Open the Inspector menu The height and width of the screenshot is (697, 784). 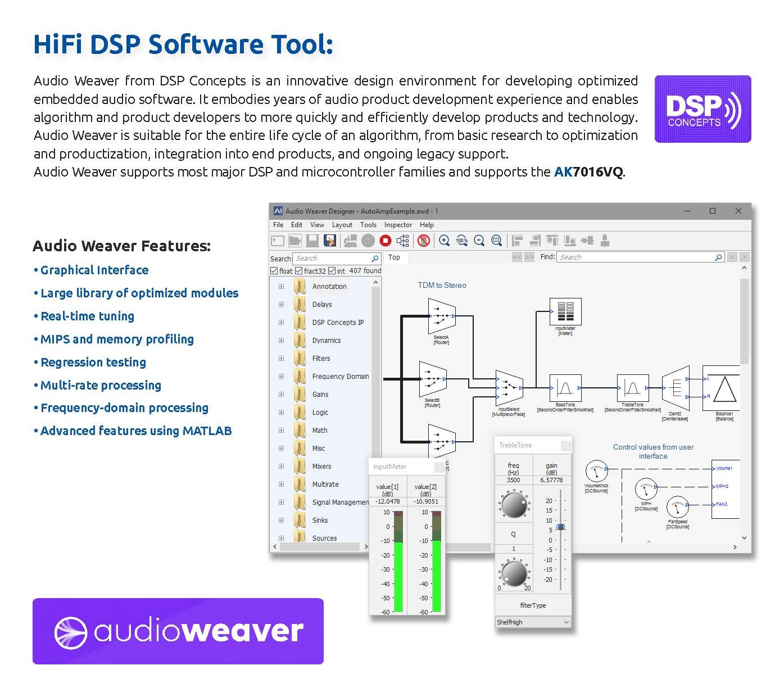(398, 225)
